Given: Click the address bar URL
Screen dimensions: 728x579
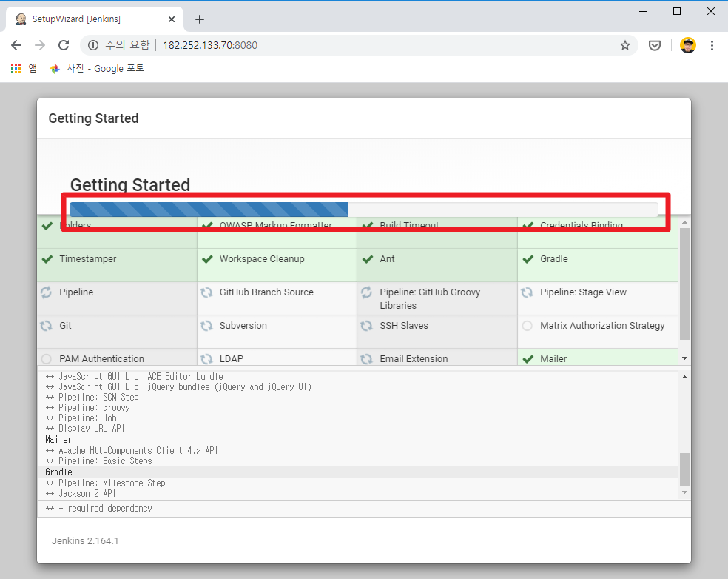Looking at the screenshot, I should click(210, 45).
